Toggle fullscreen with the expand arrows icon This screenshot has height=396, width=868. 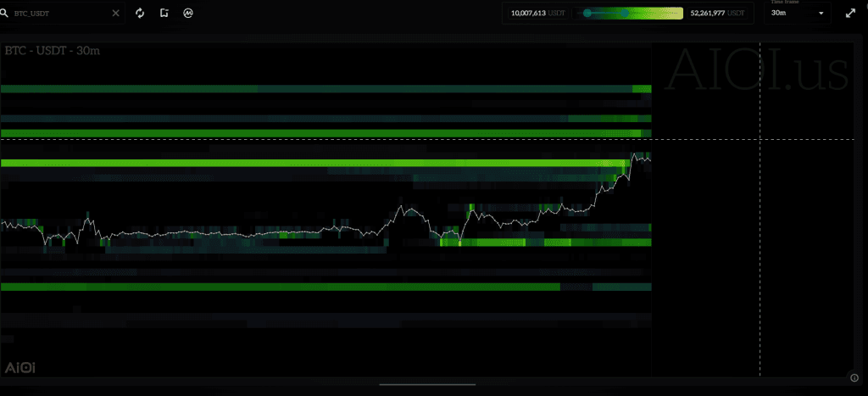(x=850, y=14)
